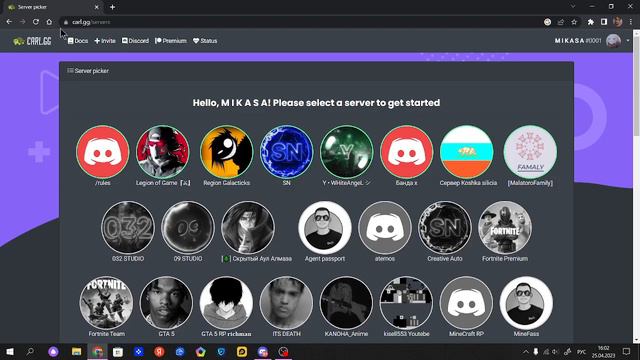
Task: Choose the KANOHA_Anime server
Action: click(x=347, y=303)
